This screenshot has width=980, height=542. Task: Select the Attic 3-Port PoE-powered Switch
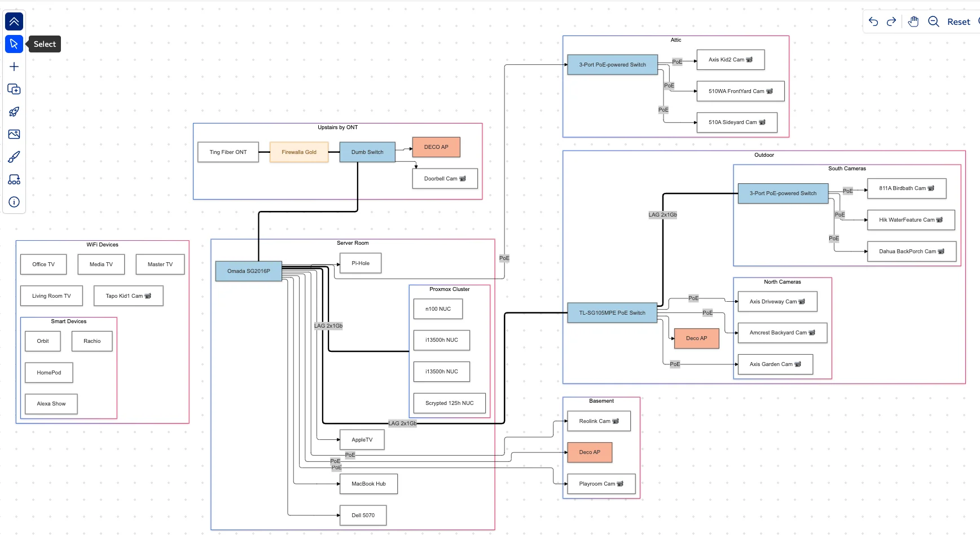pos(613,65)
